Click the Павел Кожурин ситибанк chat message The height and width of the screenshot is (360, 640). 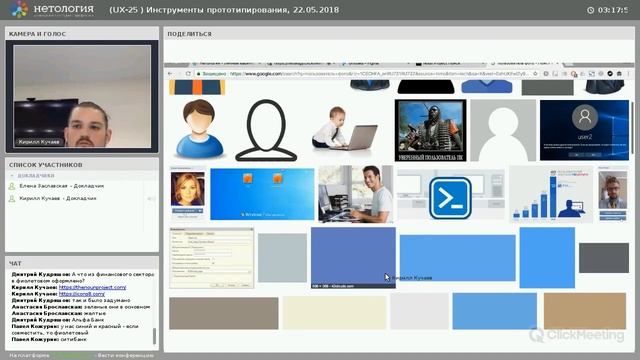point(49,340)
